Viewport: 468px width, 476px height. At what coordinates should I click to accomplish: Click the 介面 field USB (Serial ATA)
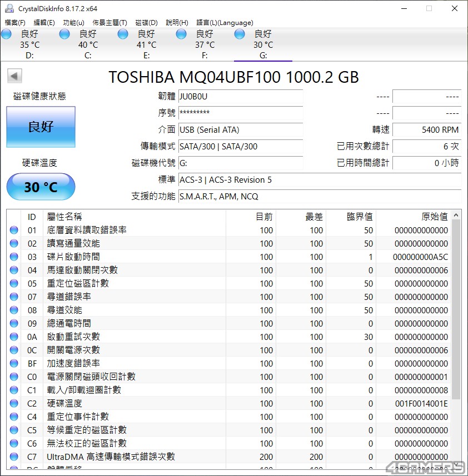[x=241, y=130]
